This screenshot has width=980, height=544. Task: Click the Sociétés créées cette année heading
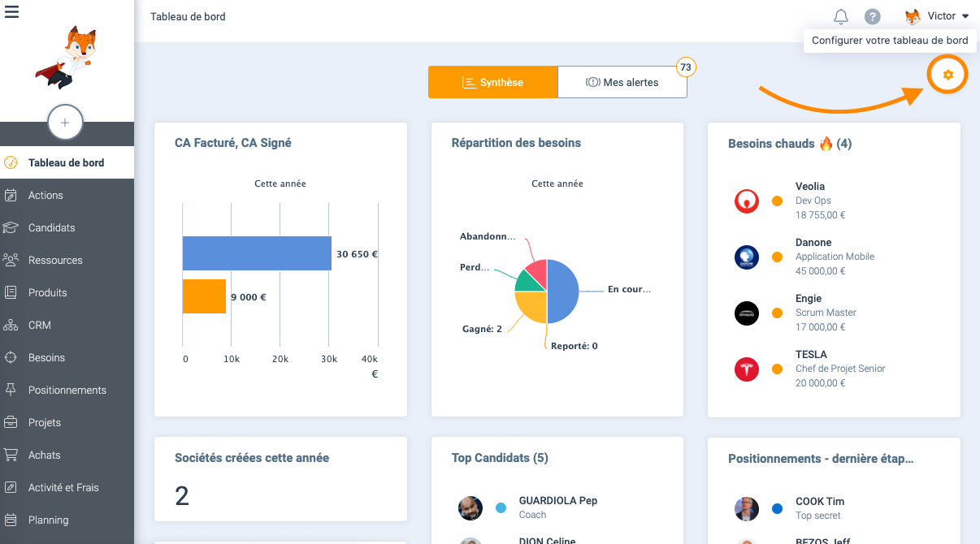click(252, 458)
